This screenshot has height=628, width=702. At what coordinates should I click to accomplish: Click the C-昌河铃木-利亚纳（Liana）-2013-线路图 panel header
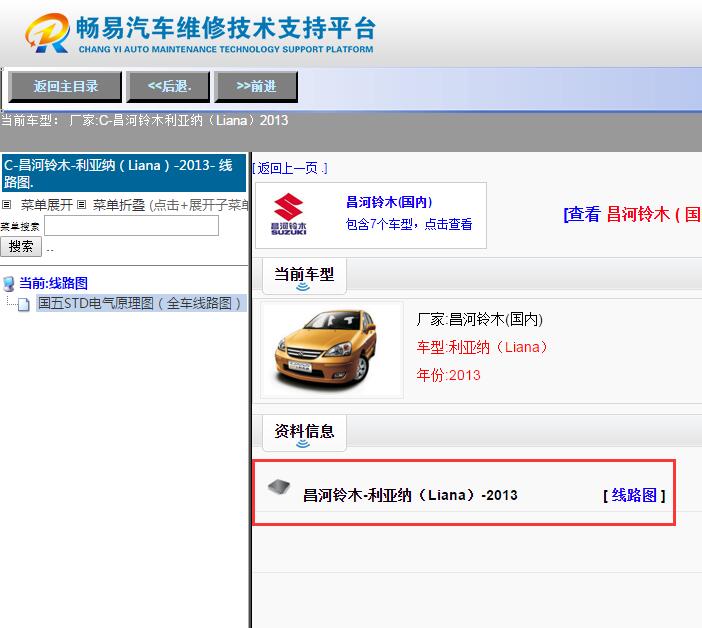pyautogui.click(x=124, y=173)
